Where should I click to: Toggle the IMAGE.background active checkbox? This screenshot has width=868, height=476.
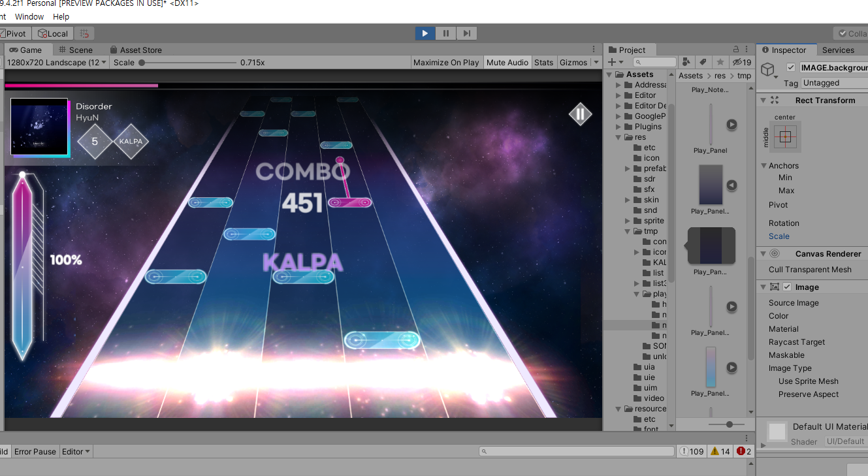(791, 67)
